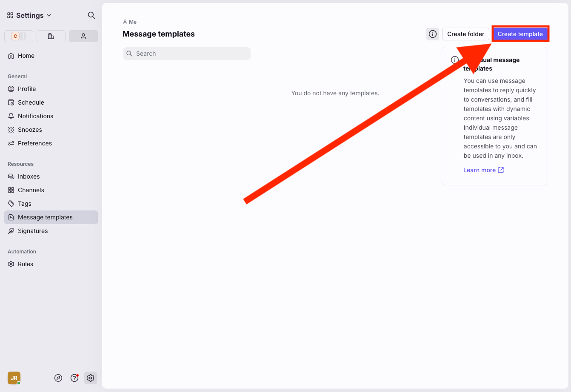Open the Tags resource page
Image resolution: width=571 pixels, height=392 pixels.
click(25, 204)
